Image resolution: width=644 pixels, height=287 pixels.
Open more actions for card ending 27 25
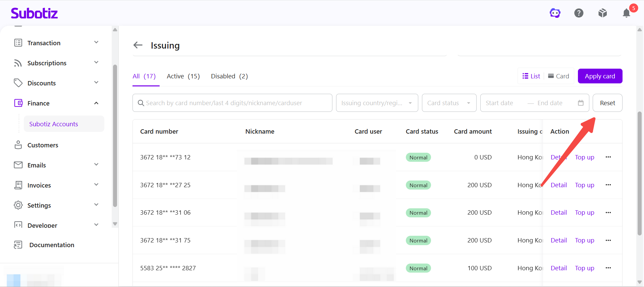(x=608, y=185)
